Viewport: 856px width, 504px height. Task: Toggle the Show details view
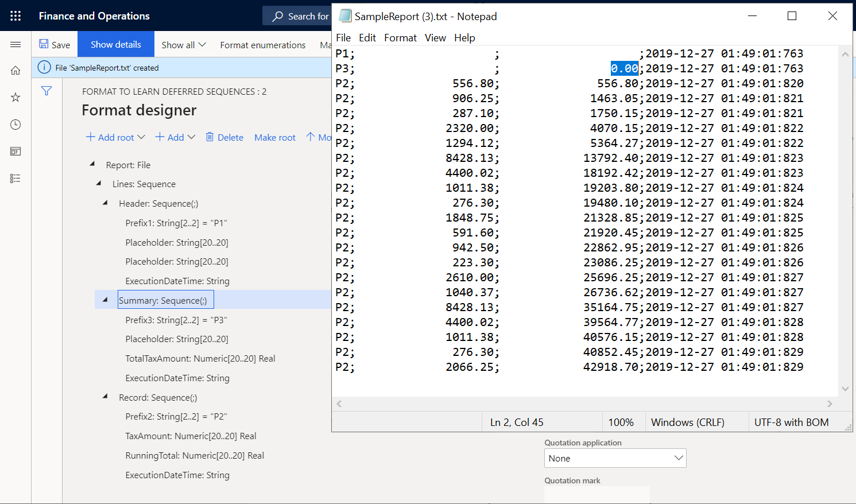[115, 44]
